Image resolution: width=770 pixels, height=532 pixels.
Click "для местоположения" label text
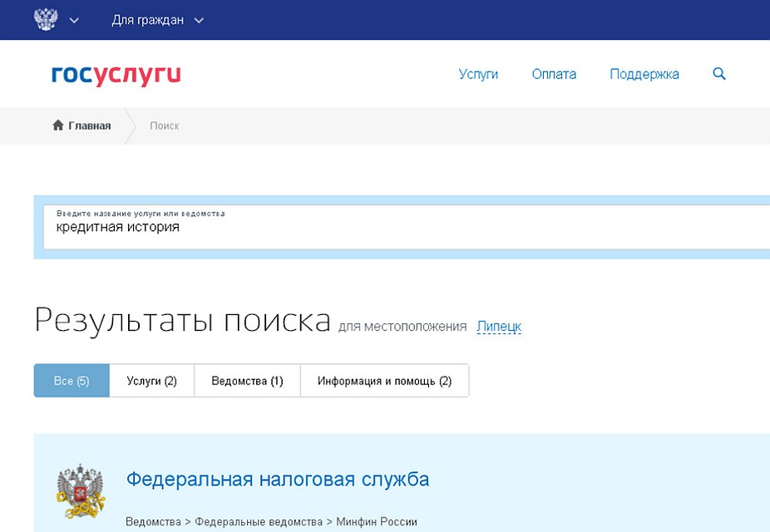point(402,327)
